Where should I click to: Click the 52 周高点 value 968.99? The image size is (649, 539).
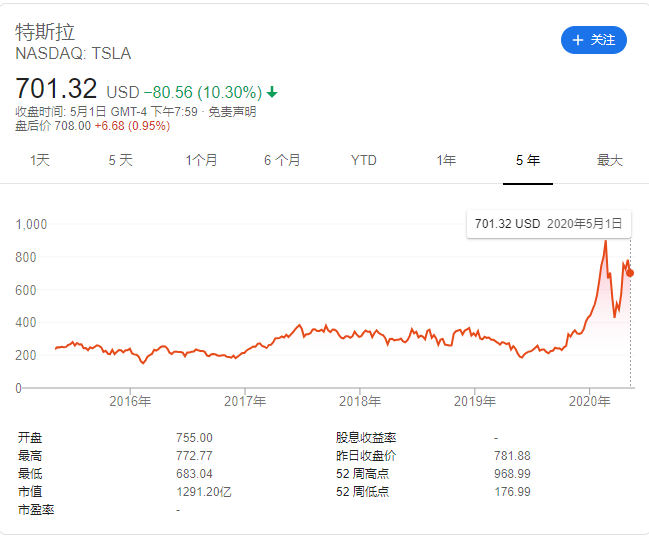[512, 474]
